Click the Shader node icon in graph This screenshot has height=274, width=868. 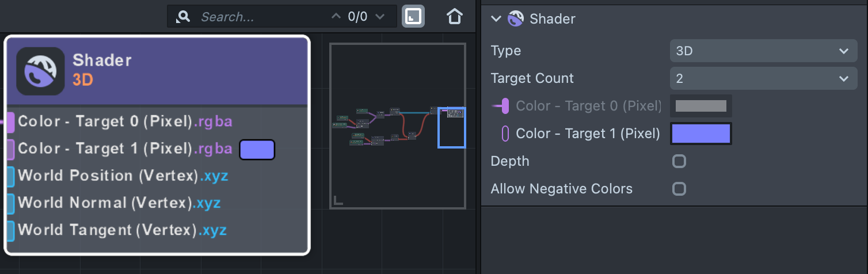pyautogui.click(x=40, y=71)
